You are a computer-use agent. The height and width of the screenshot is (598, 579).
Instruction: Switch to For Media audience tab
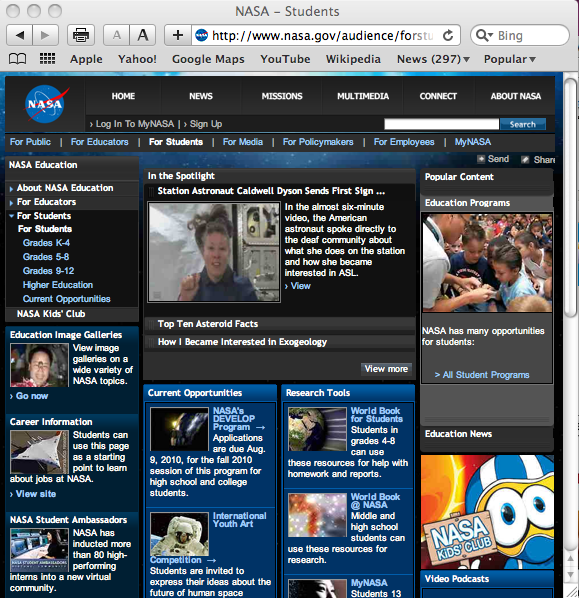click(x=243, y=142)
